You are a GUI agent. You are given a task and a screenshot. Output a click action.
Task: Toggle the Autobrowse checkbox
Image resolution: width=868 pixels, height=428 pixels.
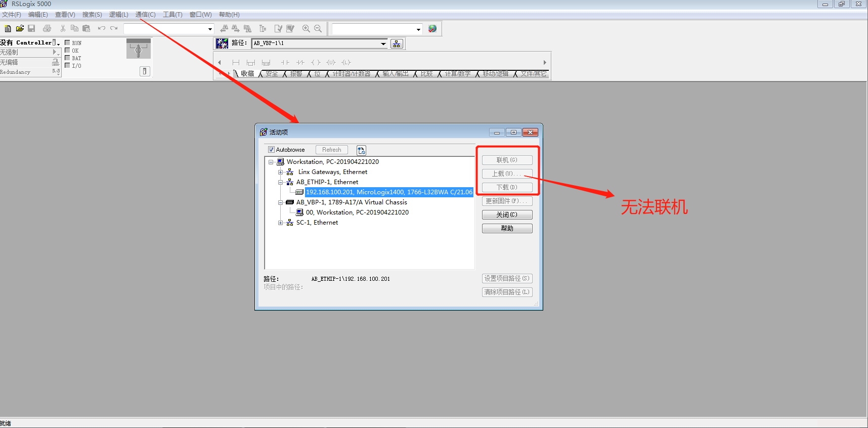[272, 150]
